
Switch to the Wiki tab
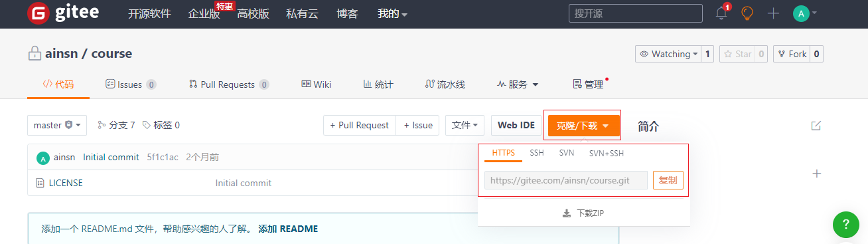[316, 84]
